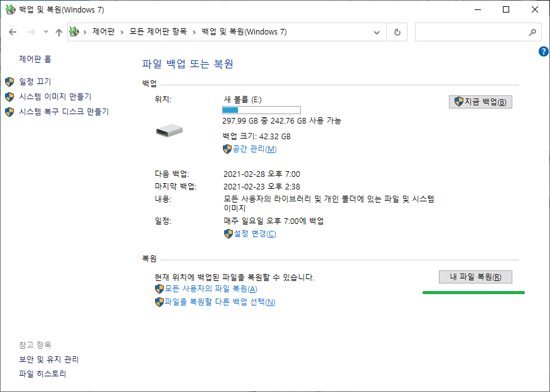
Task: Go up one level with the up arrow
Action: [x=59, y=32]
